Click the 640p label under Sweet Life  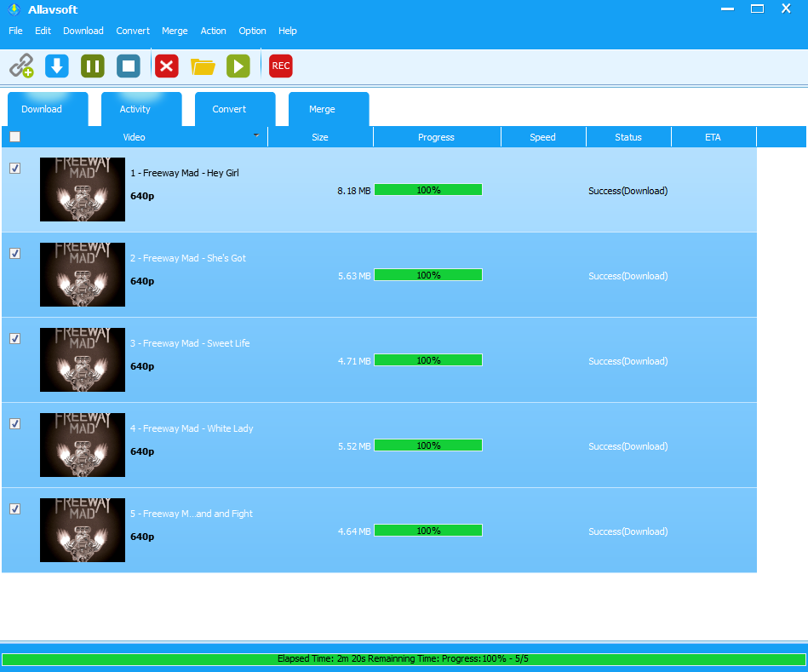142,366
